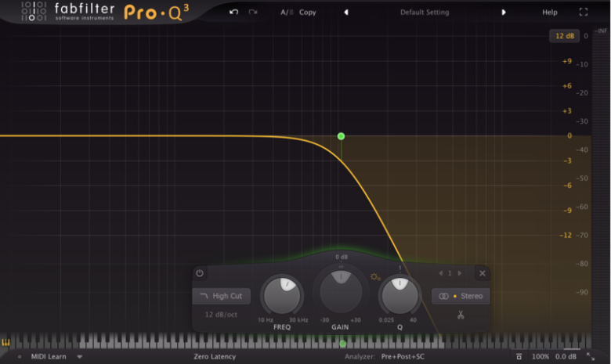Open the Stereo placement menu

coord(461,296)
